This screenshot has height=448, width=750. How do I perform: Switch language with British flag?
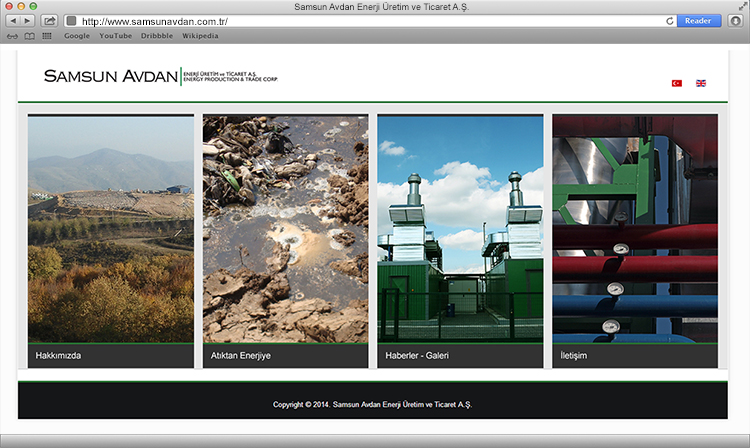pos(701,83)
